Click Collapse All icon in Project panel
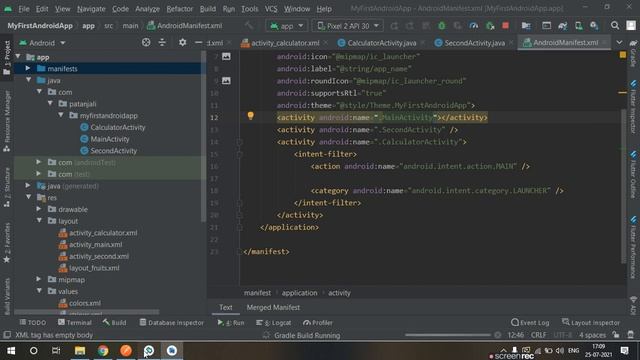 tap(162, 42)
